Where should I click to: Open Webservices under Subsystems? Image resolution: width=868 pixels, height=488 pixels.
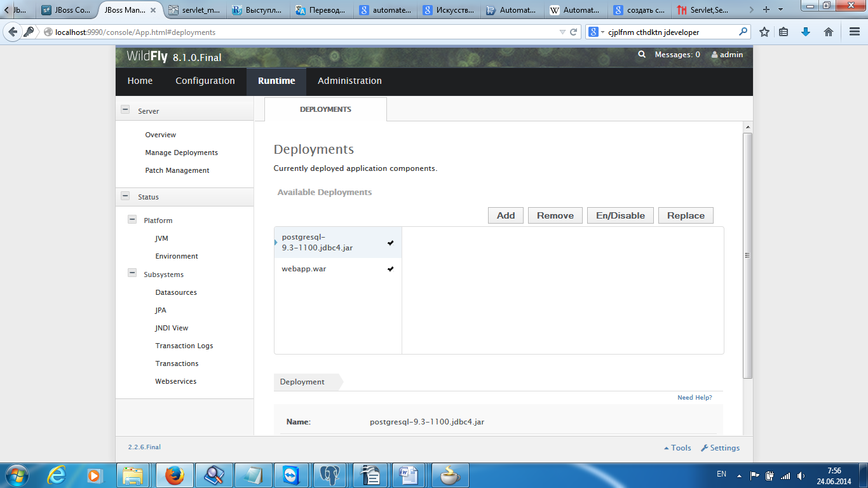[176, 381]
